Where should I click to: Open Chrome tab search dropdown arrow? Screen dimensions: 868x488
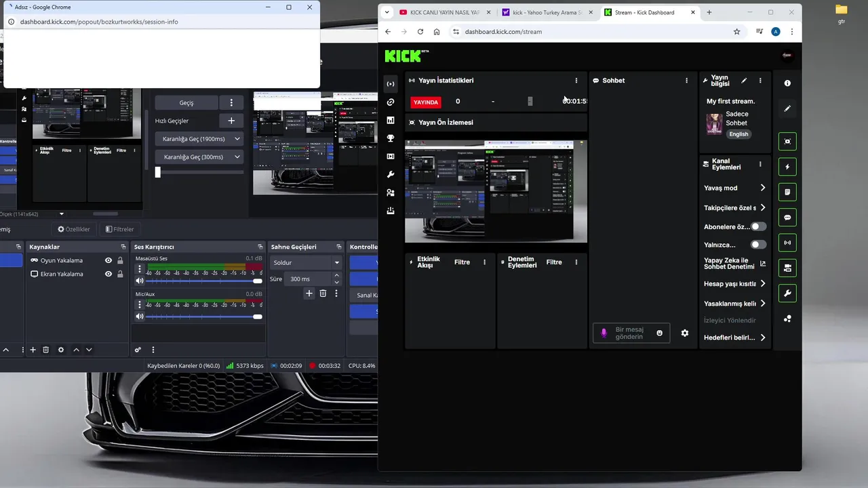[387, 12]
